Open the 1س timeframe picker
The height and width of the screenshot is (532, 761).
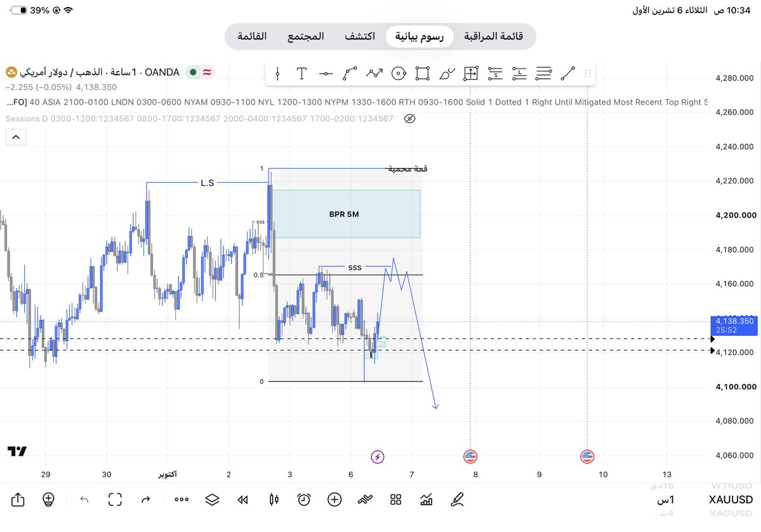(665, 500)
